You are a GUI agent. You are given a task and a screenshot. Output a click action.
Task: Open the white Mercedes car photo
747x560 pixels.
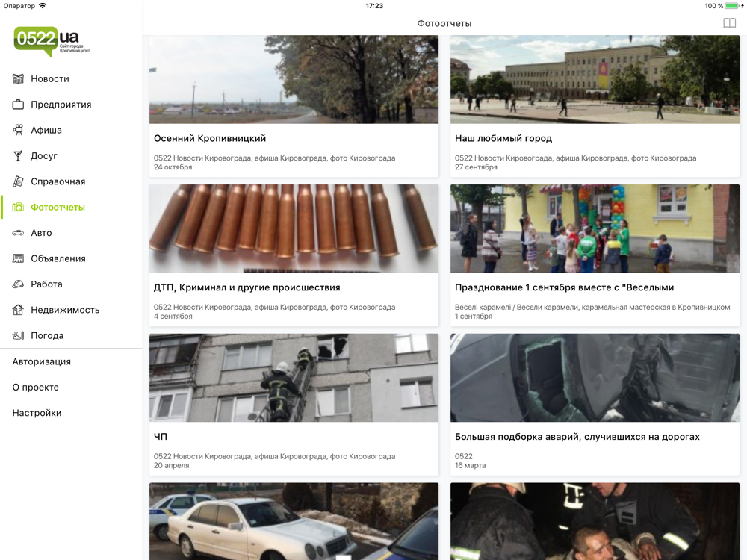[x=294, y=521]
